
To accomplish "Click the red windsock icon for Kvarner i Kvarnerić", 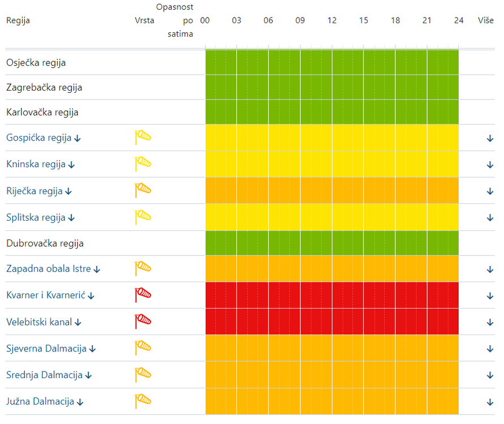I will (x=143, y=295).
